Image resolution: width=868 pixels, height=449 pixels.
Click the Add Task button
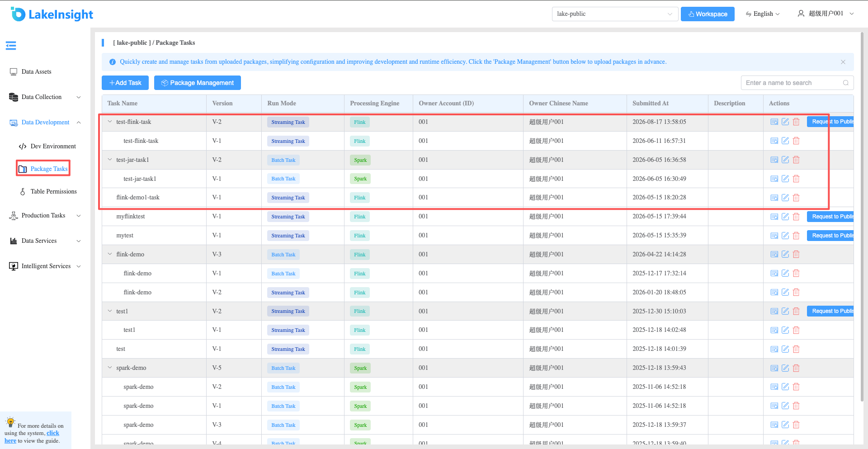click(x=125, y=83)
